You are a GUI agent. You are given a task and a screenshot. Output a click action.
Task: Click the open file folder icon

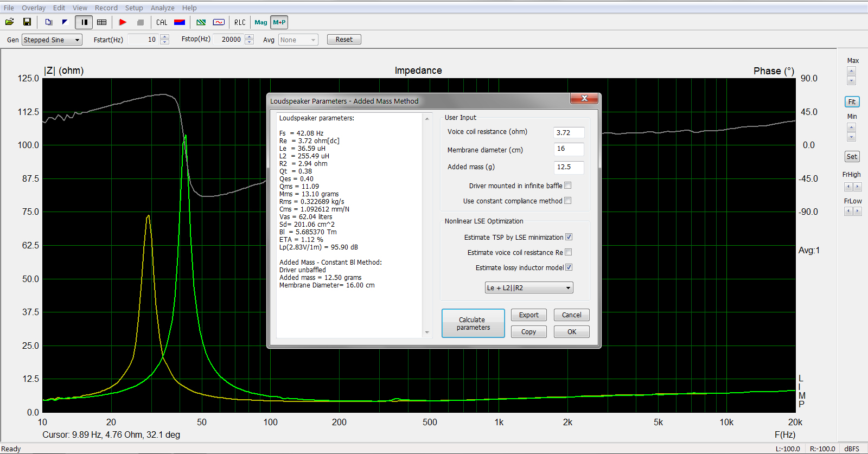click(x=9, y=22)
